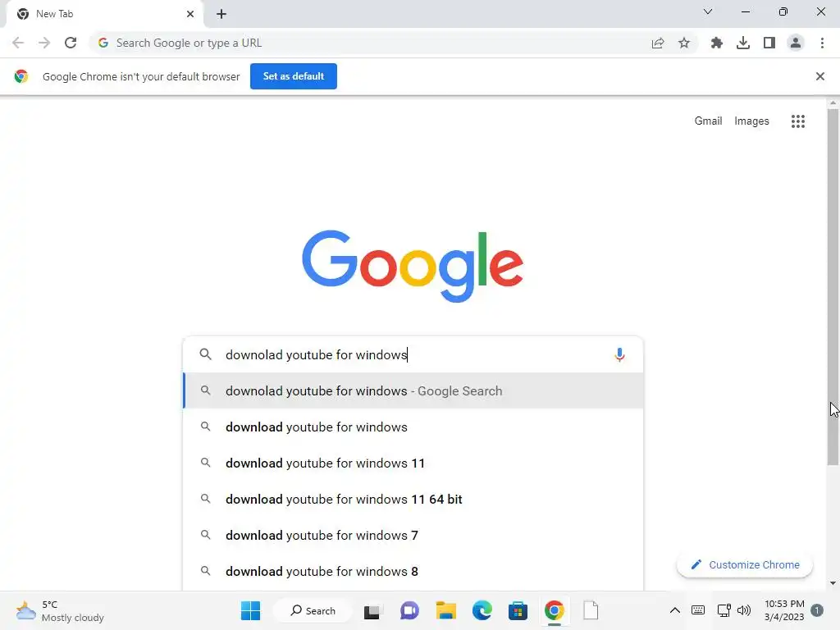This screenshot has height=630, width=840.
Task: Open Images link
Action: (751, 121)
